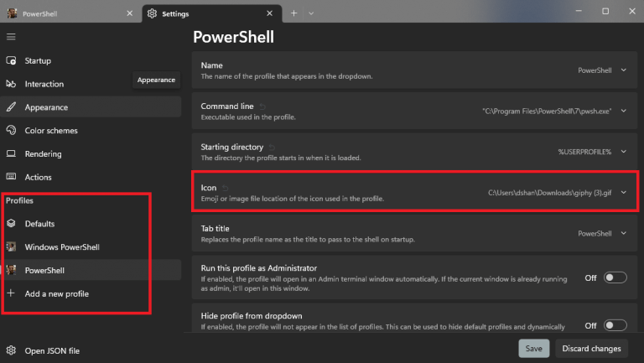Screen dimensions: 644x363
Task: Click the plus icon for new profile
Action: 11,293
